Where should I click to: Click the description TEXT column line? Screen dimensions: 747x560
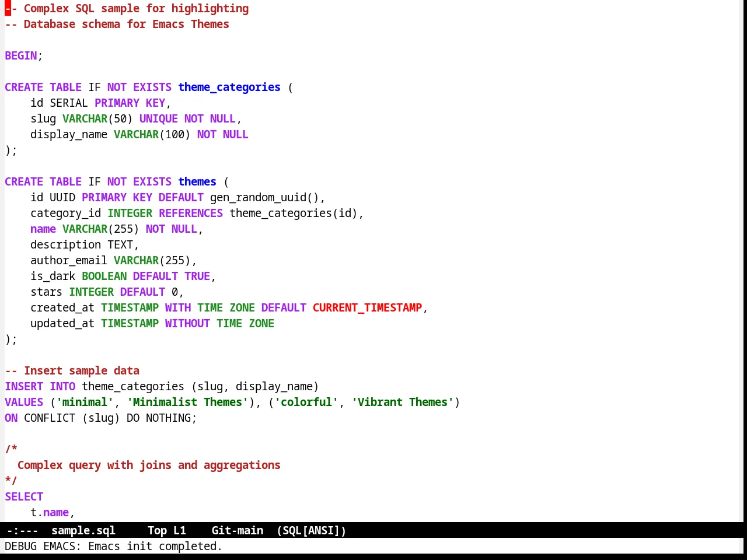tap(85, 244)
